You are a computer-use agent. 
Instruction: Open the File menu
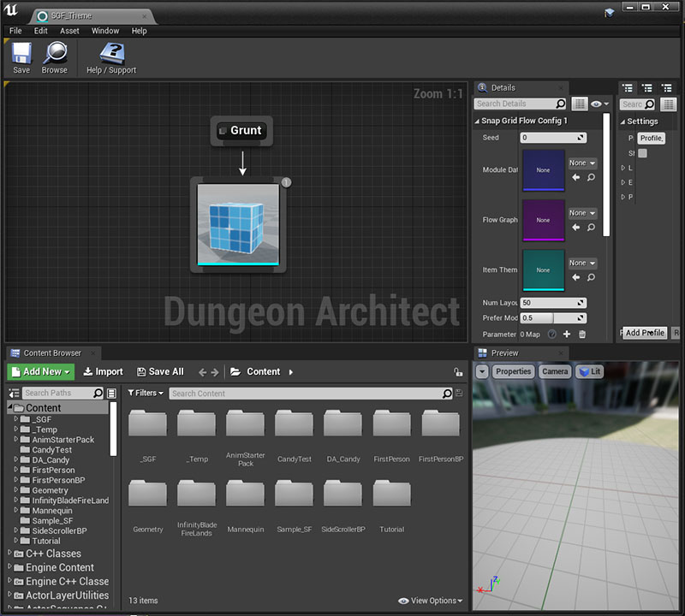click(15, 31)
